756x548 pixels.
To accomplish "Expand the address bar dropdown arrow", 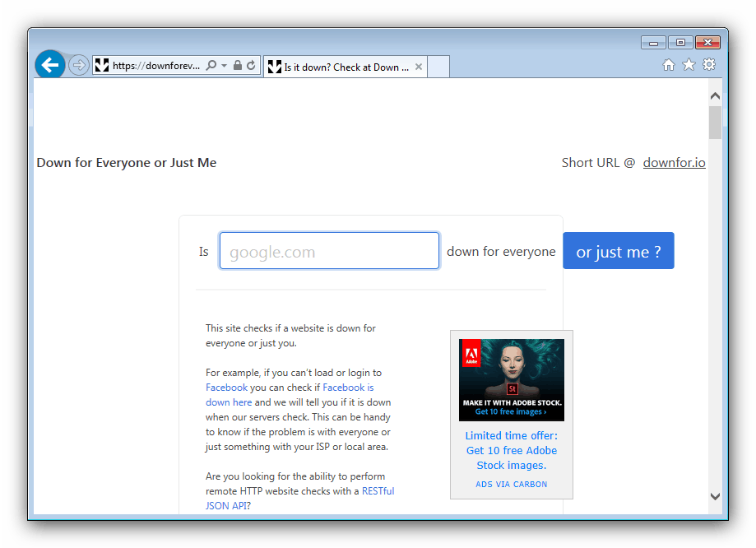I will (225, 65).
